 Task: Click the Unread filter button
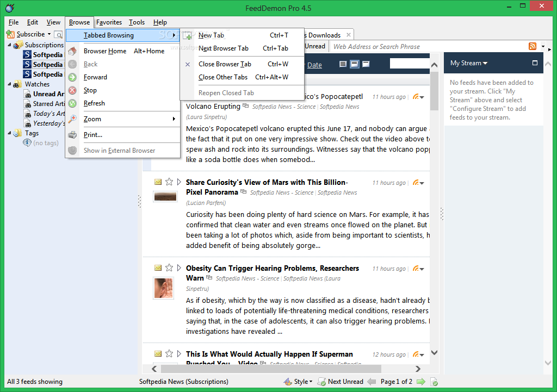coord(315,46)
